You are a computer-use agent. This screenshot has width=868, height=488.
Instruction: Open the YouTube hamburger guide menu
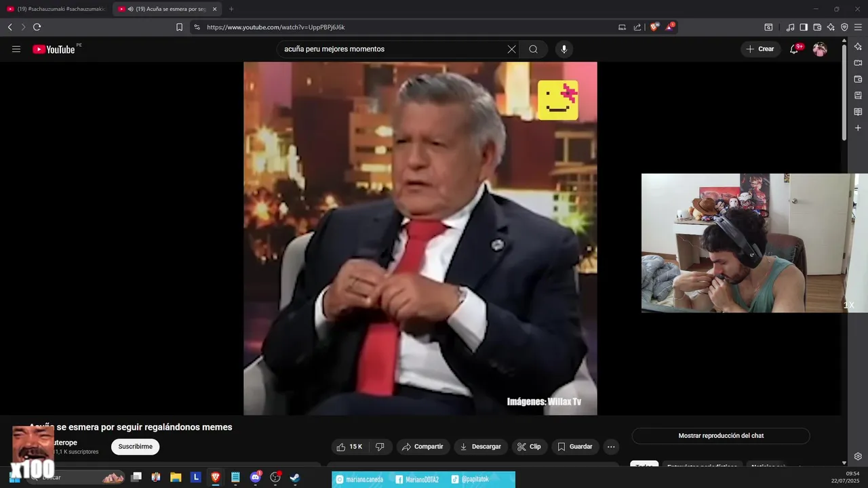(16, 49)
